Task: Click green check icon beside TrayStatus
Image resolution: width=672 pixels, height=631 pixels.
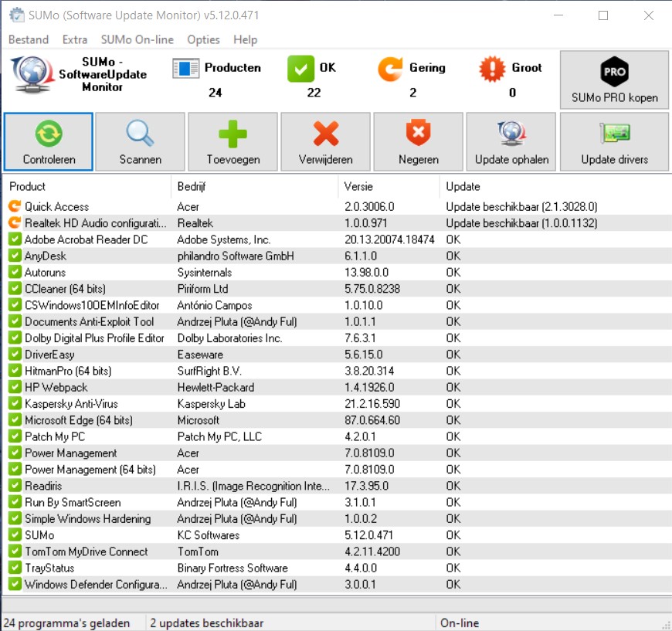Action: point(15,568)
